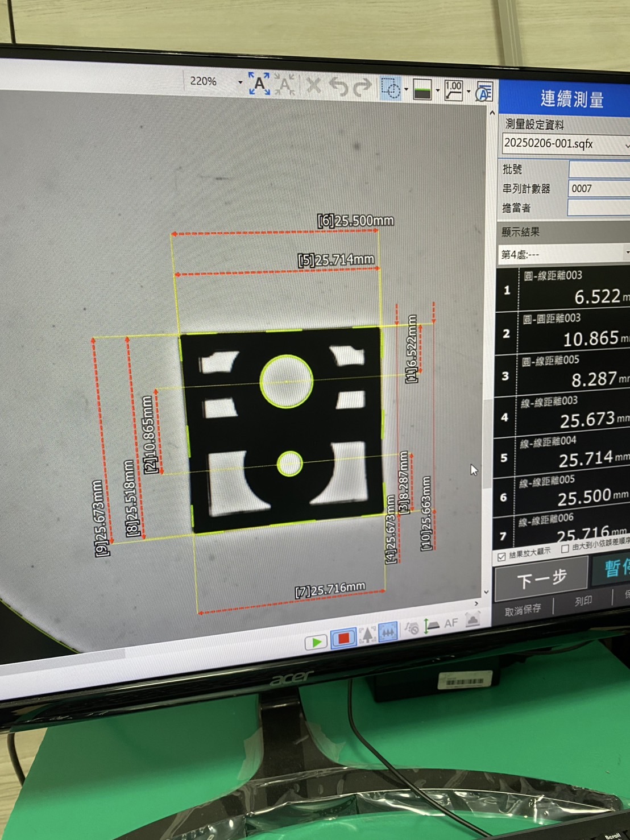Open the 20250206-001.sqfx settings file dropdown
The width and height of the screenshot is (630, 840).
627,146
